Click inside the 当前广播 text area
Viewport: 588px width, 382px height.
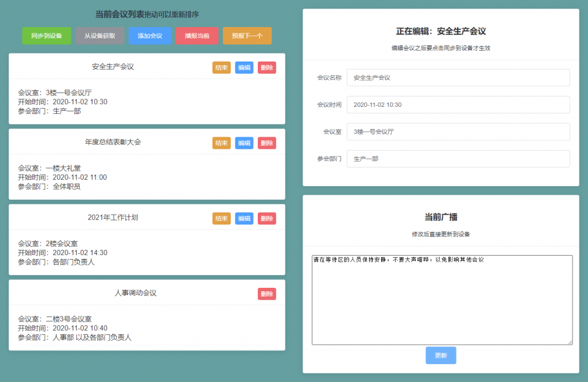click(x=442, y=300)
